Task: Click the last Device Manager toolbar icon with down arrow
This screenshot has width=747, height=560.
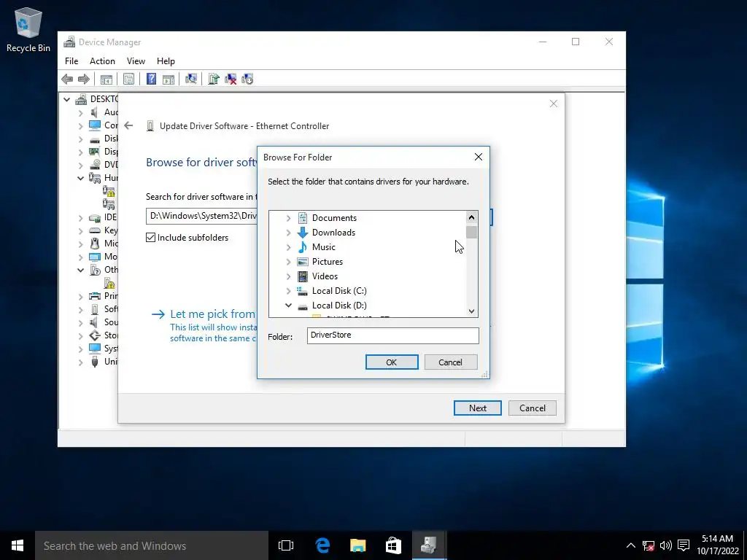Action: (x=248, y=79)
